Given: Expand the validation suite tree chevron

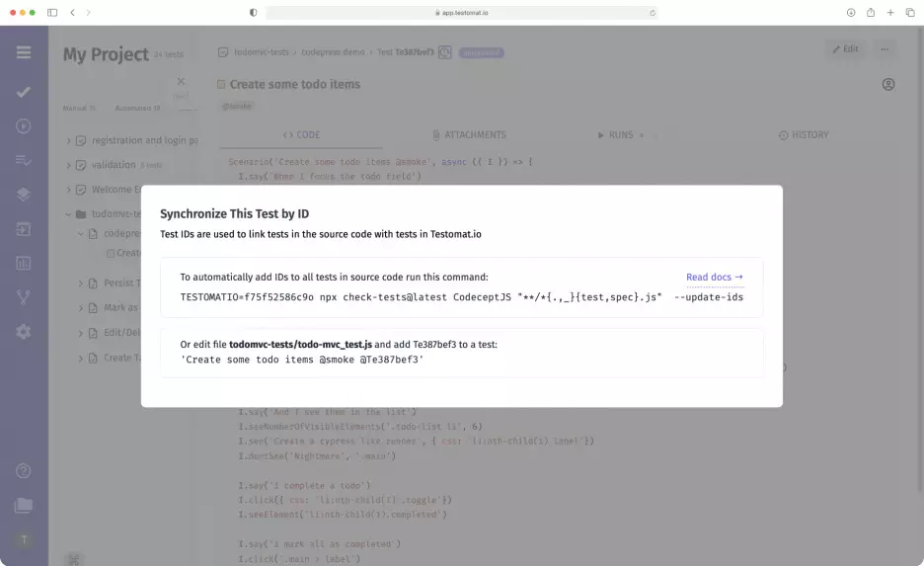Looking at the screenshot, I should pyautogui.click(x=69, y=165).
